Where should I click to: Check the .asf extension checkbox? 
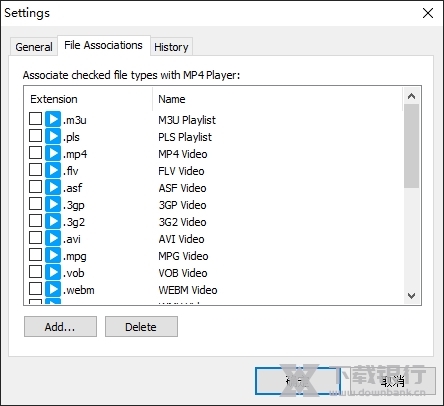point(35,187)
